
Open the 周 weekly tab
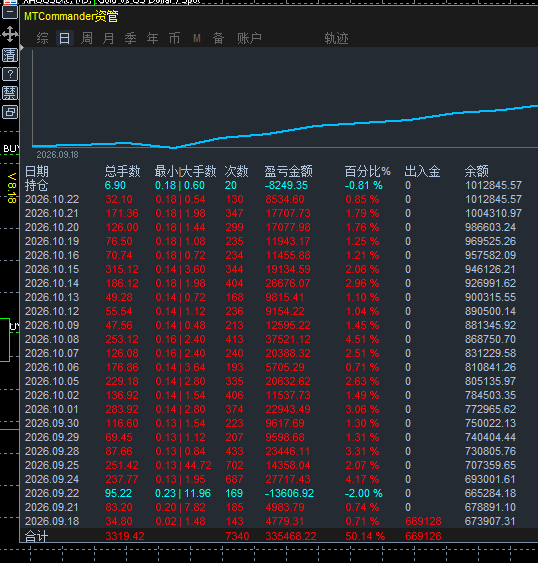(87, 38)
